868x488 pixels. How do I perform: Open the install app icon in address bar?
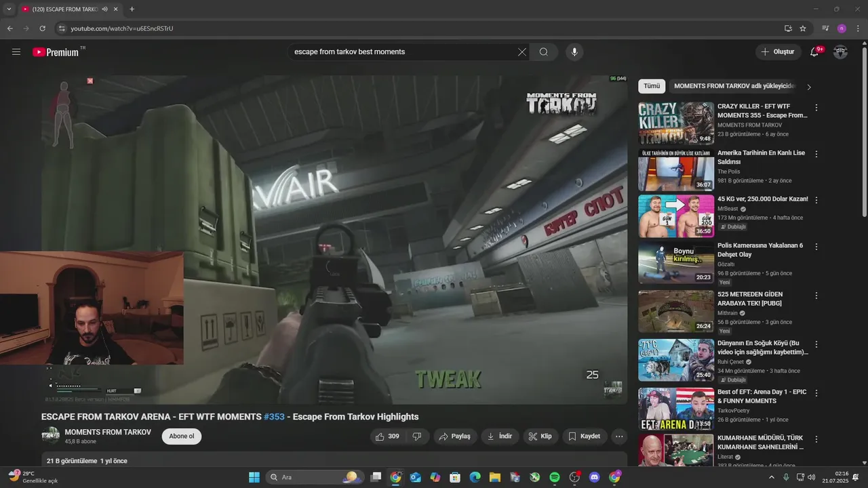(788, 28)
